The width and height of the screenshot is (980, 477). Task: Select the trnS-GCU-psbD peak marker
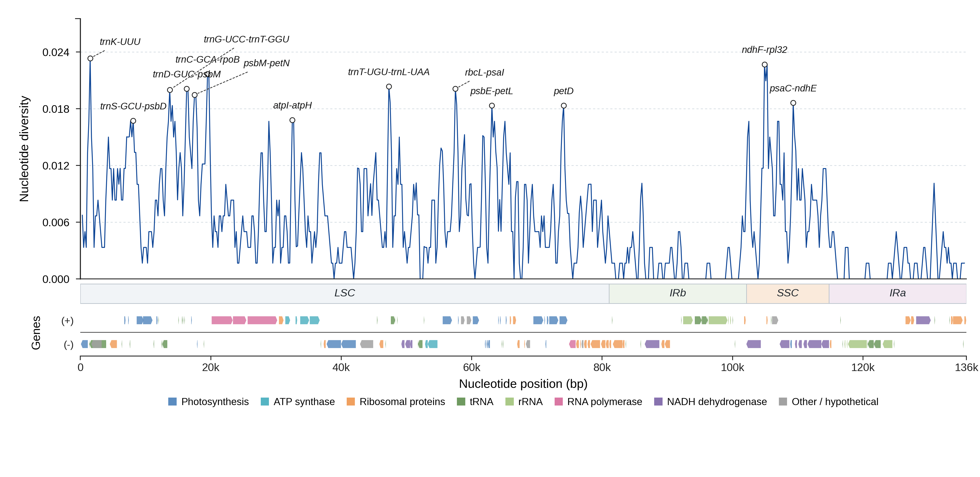(x=133, y=121)
